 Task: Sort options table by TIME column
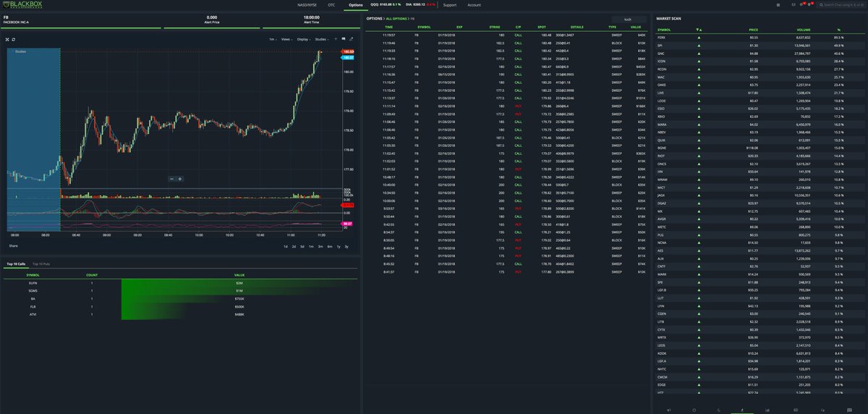[388, 28]
